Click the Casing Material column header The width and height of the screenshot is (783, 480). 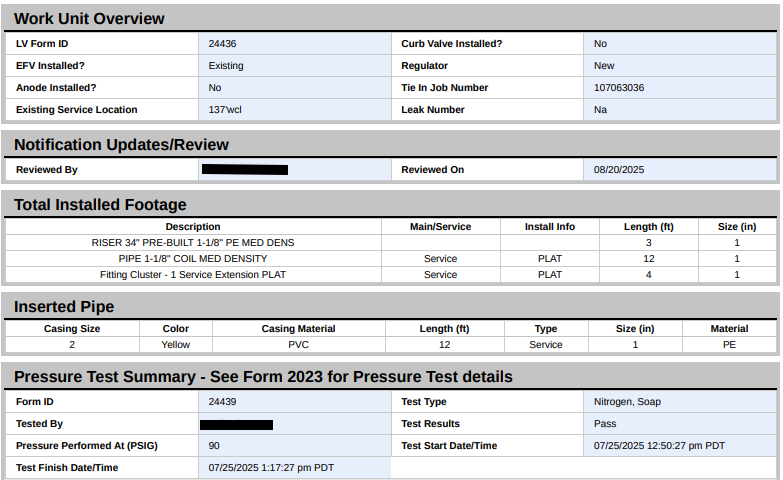click(x=298, y=329)
